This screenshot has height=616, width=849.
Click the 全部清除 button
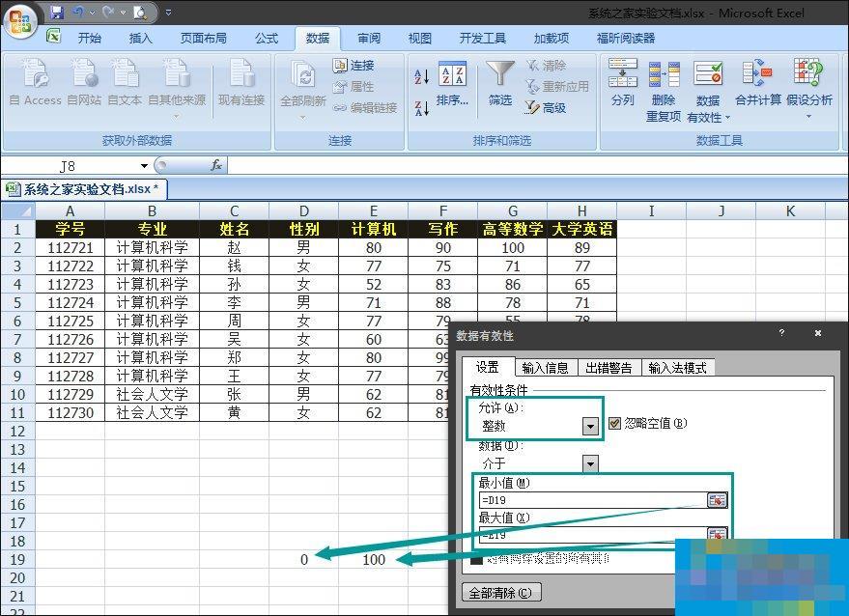point(502,592)
